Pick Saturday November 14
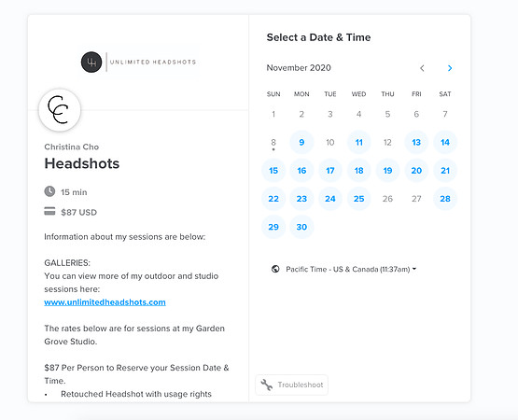 click(445, 143)
